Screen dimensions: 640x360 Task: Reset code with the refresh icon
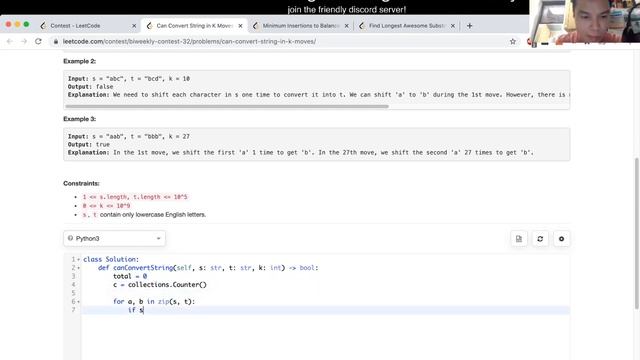pos(540,239)
